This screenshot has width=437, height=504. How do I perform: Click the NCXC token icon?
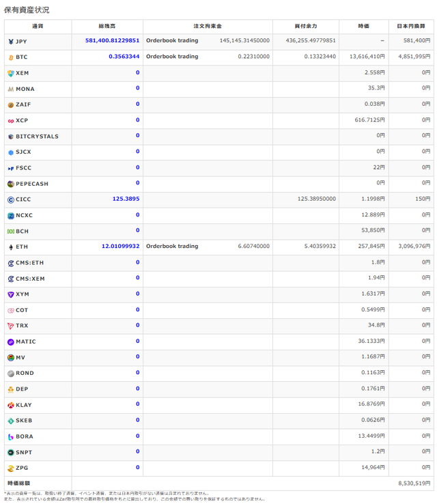[11, 216]
